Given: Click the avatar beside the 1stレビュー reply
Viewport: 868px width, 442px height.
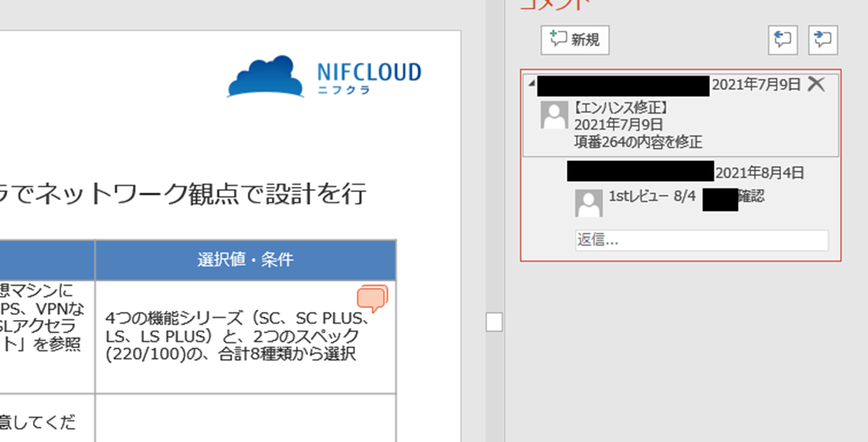Looking at the screenshot, I should [x=588, y=203].
